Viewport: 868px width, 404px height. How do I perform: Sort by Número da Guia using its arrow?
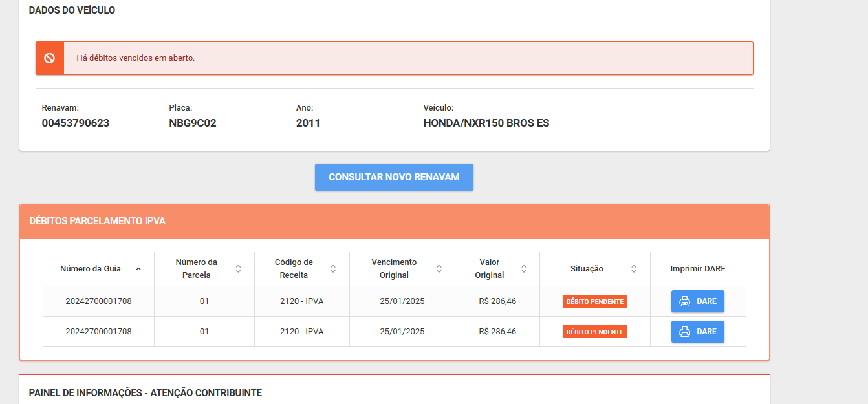[138, 269]
